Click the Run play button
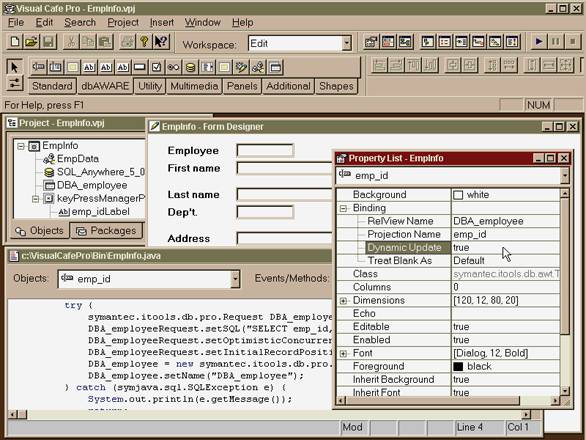This screenshot has height=440, width=586. coord(539,41)
